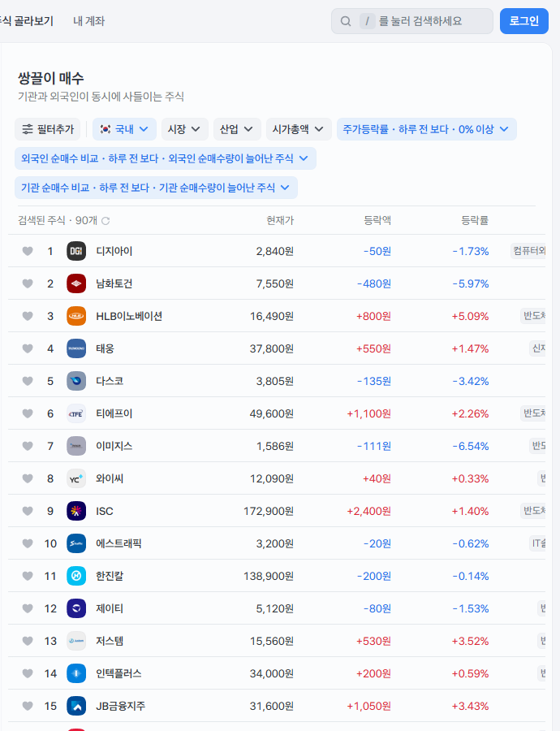The image size is (560, 731).
Task: Click the 티에프이 TFE logo icon
Action: pos(76,413)
